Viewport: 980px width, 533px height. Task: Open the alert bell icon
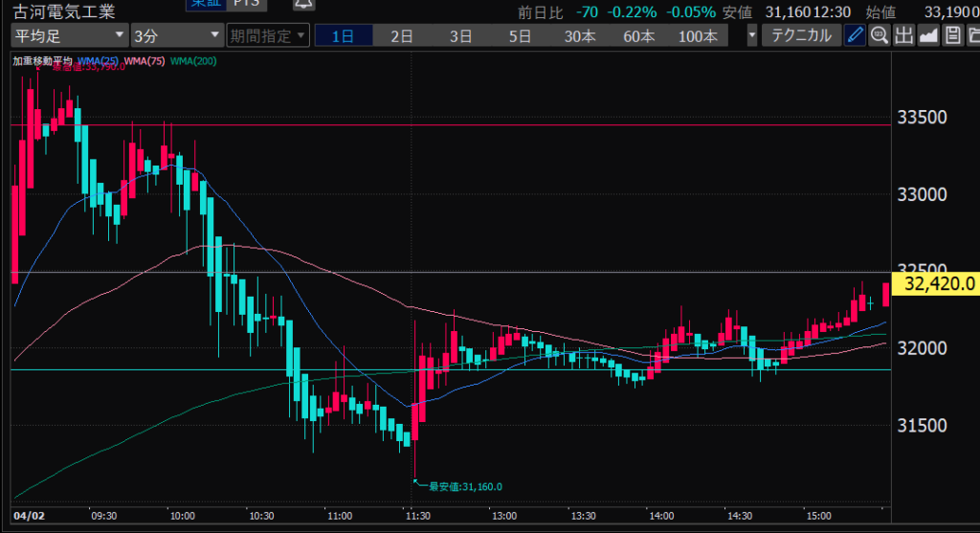(303, 4)
